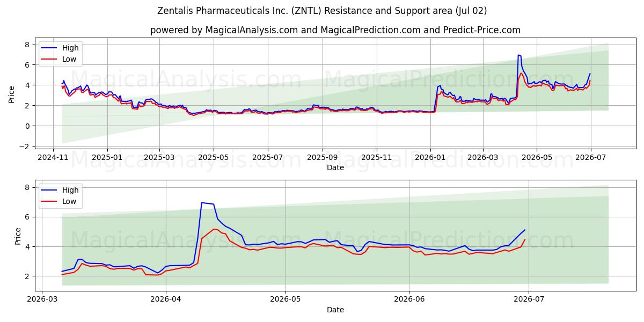Click the '2026-05' x-axis label in the top chart

click(537, 158)
